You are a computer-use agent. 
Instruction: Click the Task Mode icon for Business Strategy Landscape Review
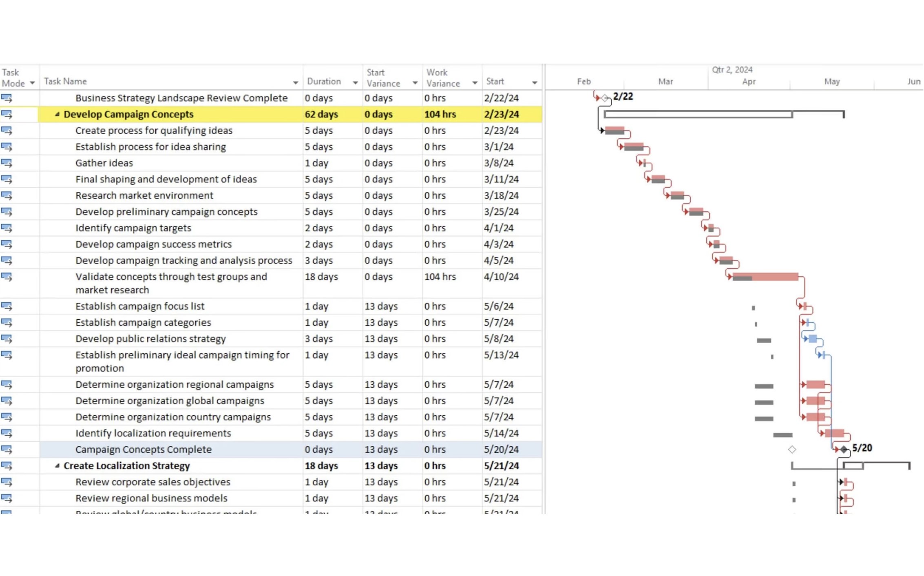(7, 98)
